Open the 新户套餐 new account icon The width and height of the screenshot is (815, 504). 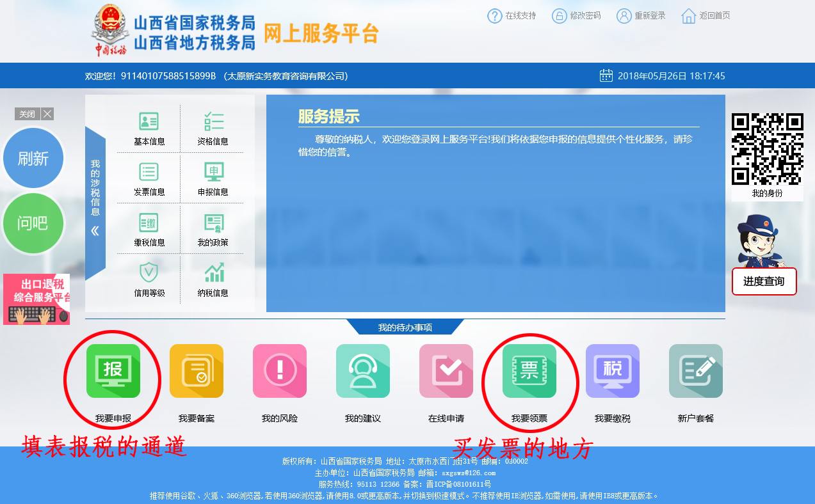(695, 371)
